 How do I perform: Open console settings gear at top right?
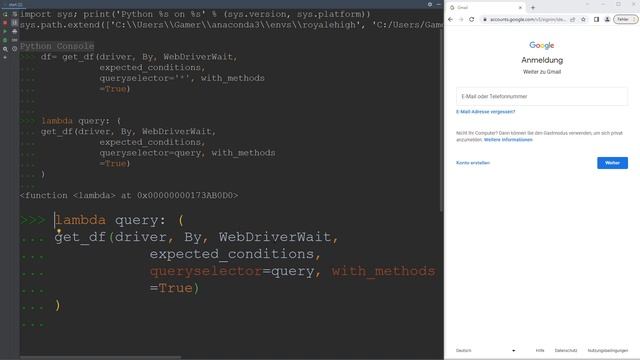pyautogui.click(x=430, y=4)
